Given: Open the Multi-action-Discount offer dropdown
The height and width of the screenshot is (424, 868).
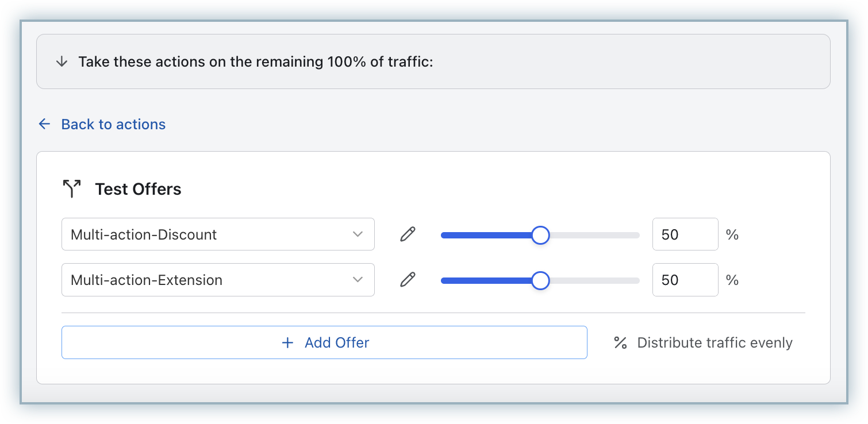Looking at the screenshot, I should pos(207,234).
